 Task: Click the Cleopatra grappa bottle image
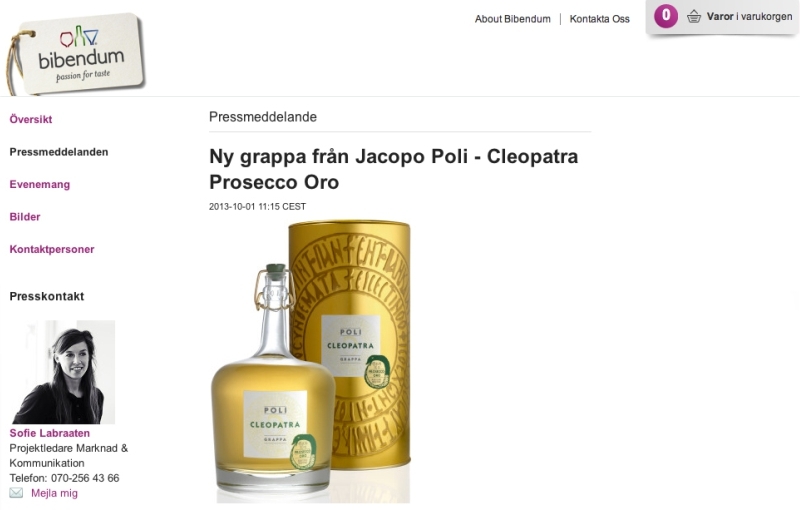pos(273,380)
